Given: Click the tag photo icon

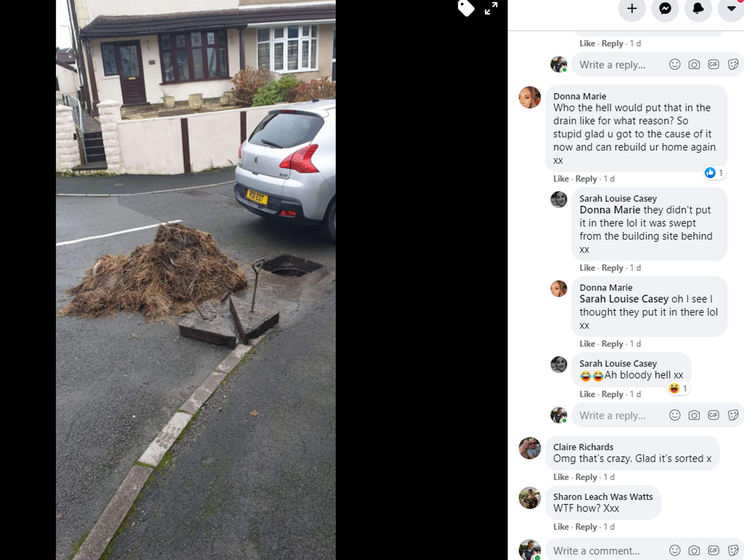Looking at the screenshot, I should (x=466, y=8).
